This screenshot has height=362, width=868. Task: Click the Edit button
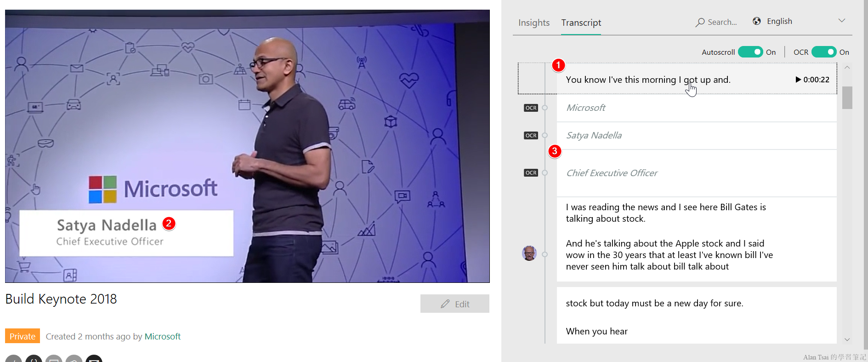point(455,304)
